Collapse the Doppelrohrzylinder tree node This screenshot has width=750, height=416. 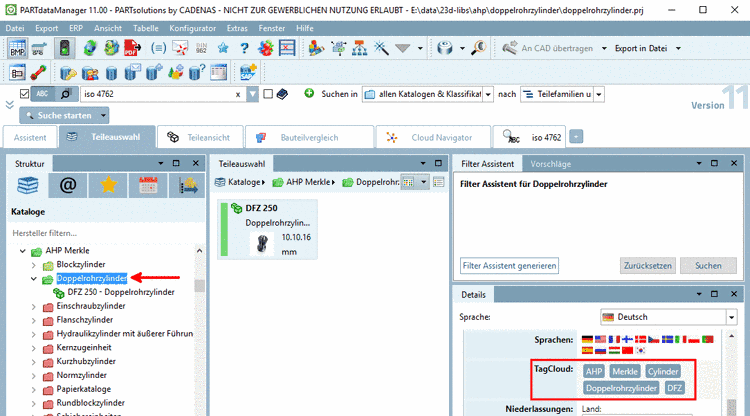33,278
